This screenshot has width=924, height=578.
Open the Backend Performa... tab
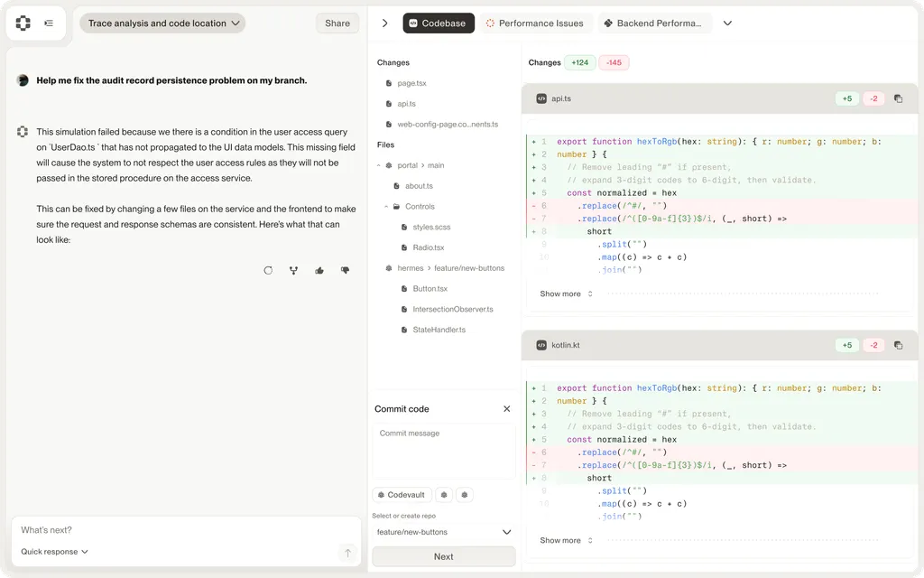point(653,23)
